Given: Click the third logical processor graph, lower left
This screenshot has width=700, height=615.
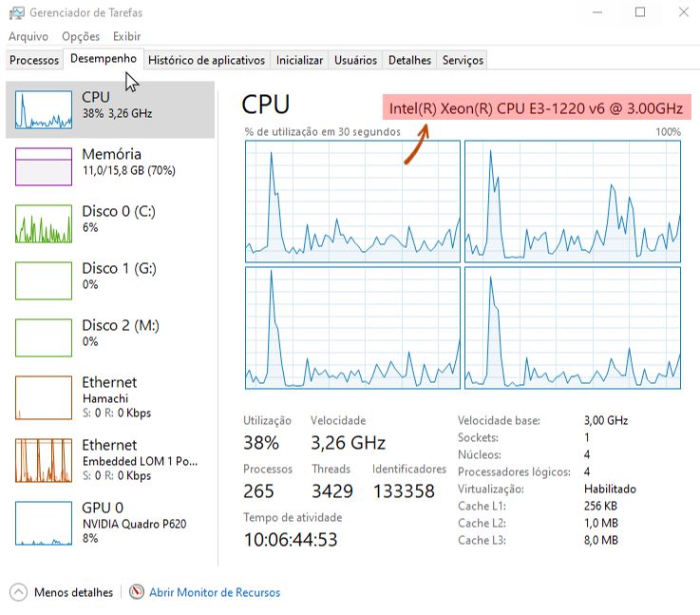Looking at the screenshot, I should point(352,328).
